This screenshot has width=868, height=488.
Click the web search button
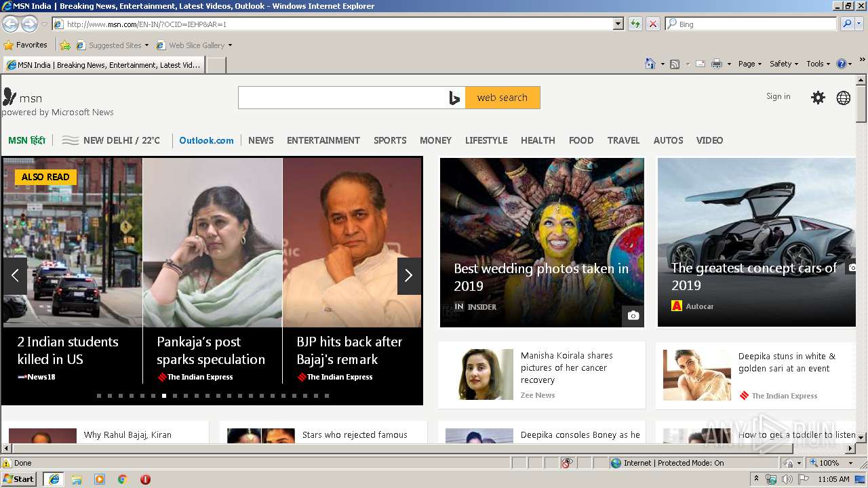502,98
